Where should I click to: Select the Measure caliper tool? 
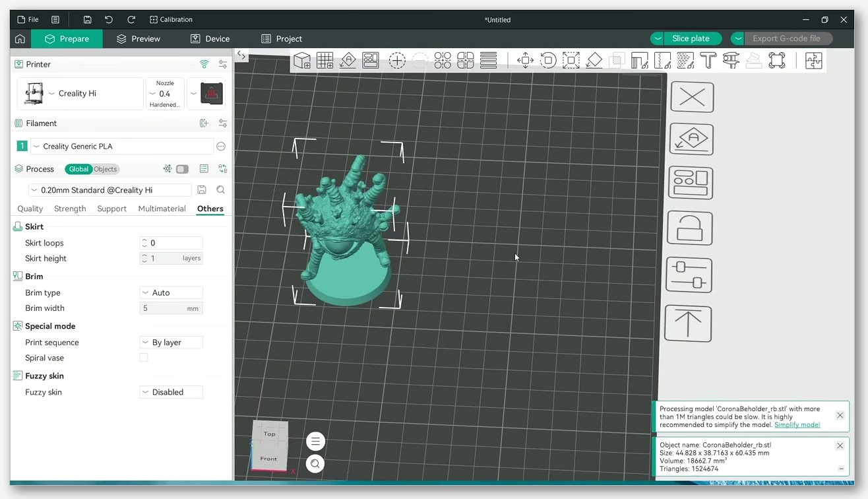pyautogui.click(x=731, y=61)
